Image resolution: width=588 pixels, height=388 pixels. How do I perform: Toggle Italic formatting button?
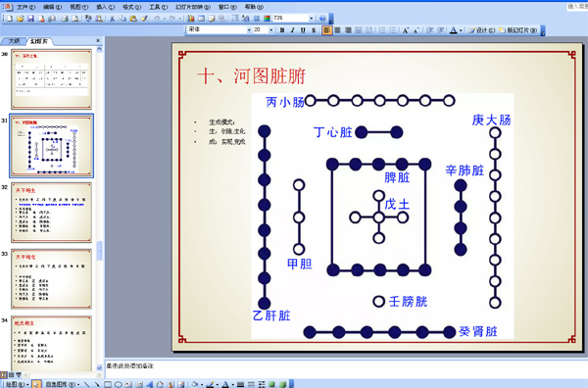(x=292, y=30)
